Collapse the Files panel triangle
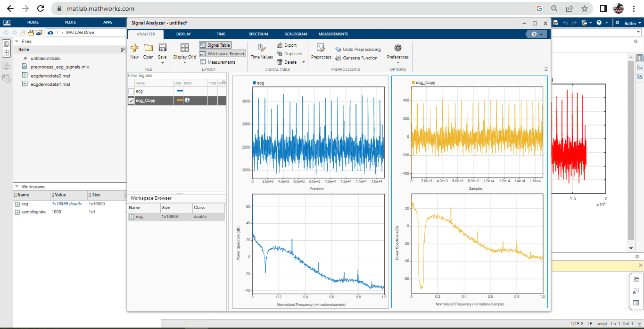The image size is (644, 329). pyautogui.click(x=17, y=42)
